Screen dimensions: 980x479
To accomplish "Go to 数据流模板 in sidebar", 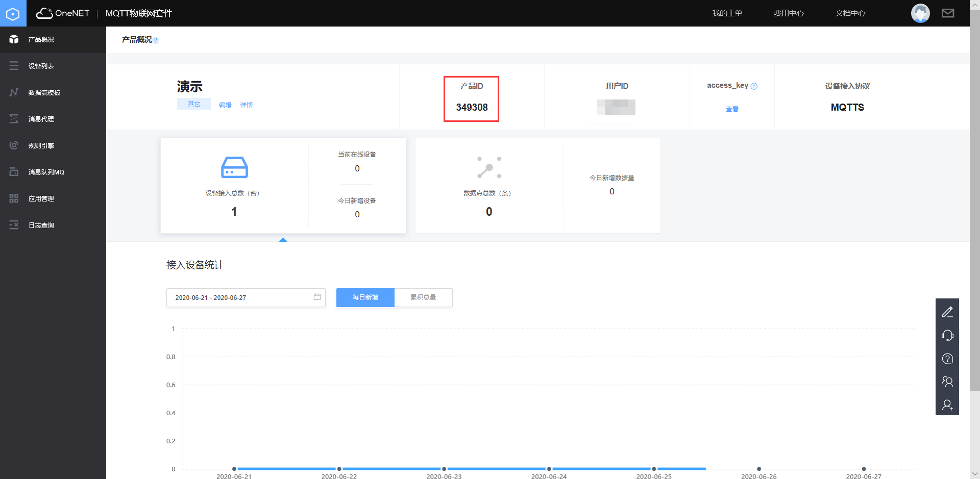I will tap(53, 92).
